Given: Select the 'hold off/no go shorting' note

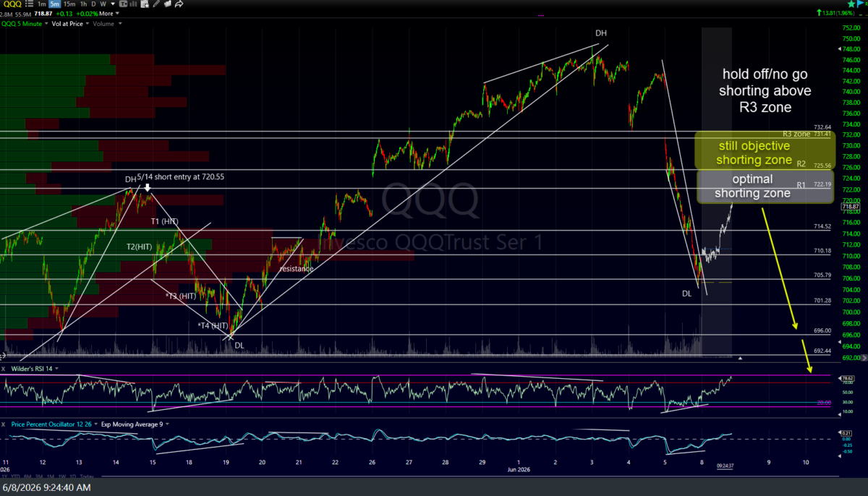Looking at the screenshot, I should click(x=766, y=90).
